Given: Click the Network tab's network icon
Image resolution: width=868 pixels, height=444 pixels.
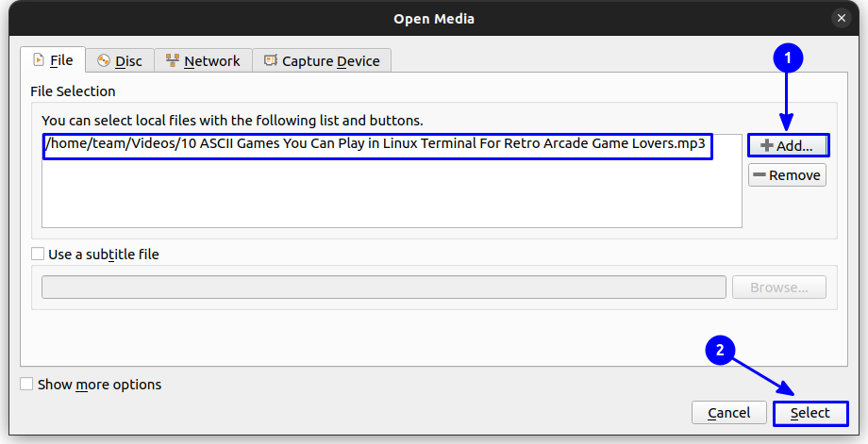Looking at the screenshot, I should pos(173,61).
